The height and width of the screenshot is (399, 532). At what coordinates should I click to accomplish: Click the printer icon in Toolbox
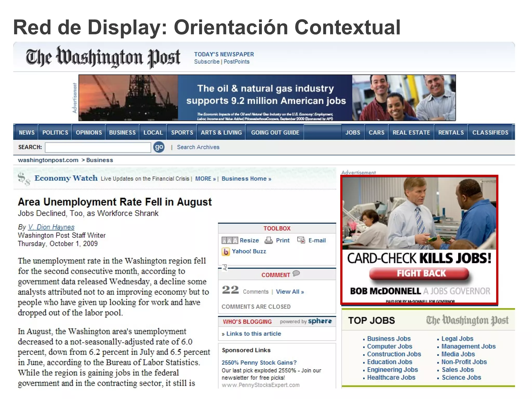269,241
